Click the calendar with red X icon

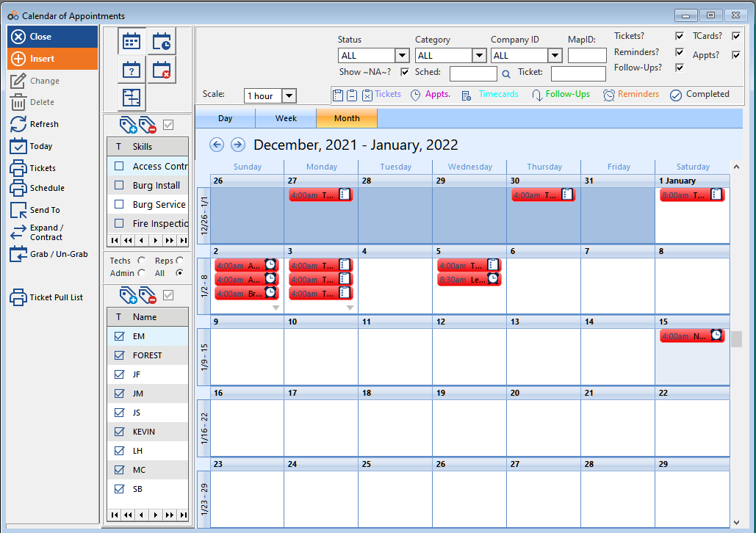point(162,70)
